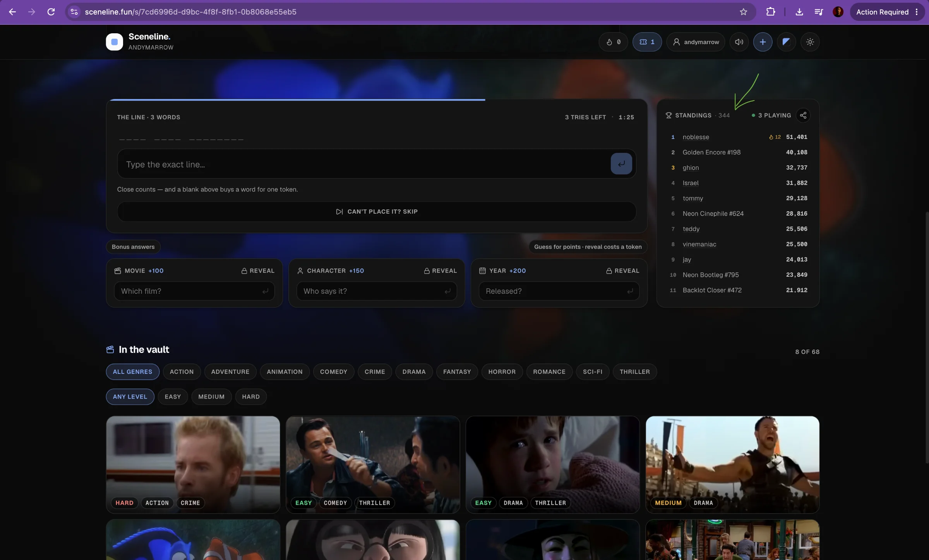Click the Sceneline logo icon
This screenshot has height=560, width=929.
click(114, 42)
